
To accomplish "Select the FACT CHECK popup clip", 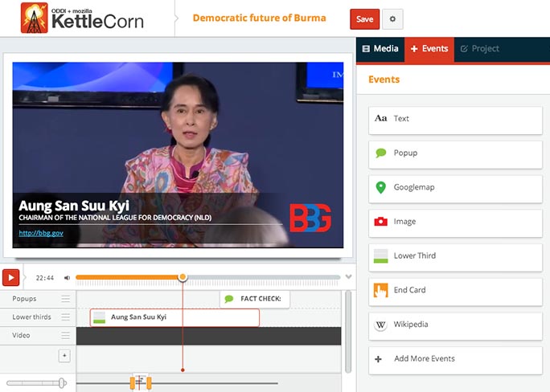I will 255,299.
